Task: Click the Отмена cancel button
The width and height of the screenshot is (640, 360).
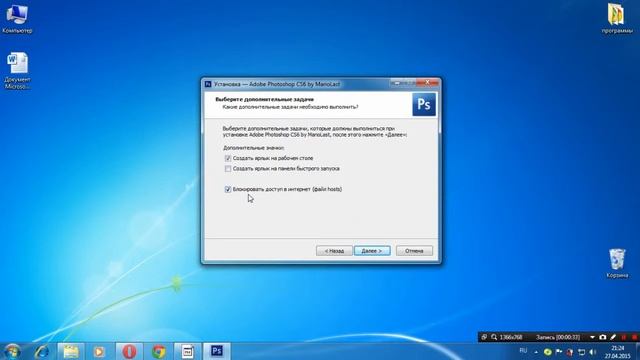Action: click(414, 251)
